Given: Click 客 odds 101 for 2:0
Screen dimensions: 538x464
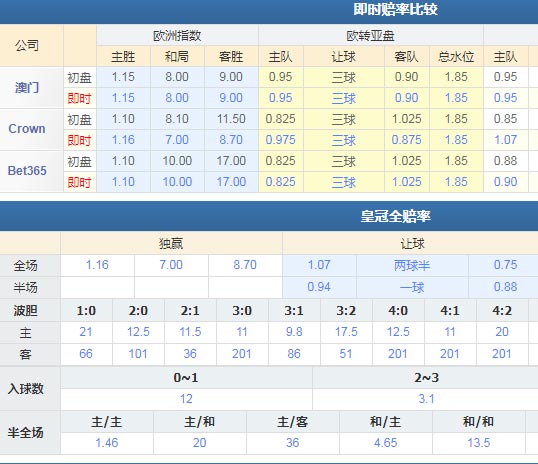Looking at the screenshot, I should (138, 354).
